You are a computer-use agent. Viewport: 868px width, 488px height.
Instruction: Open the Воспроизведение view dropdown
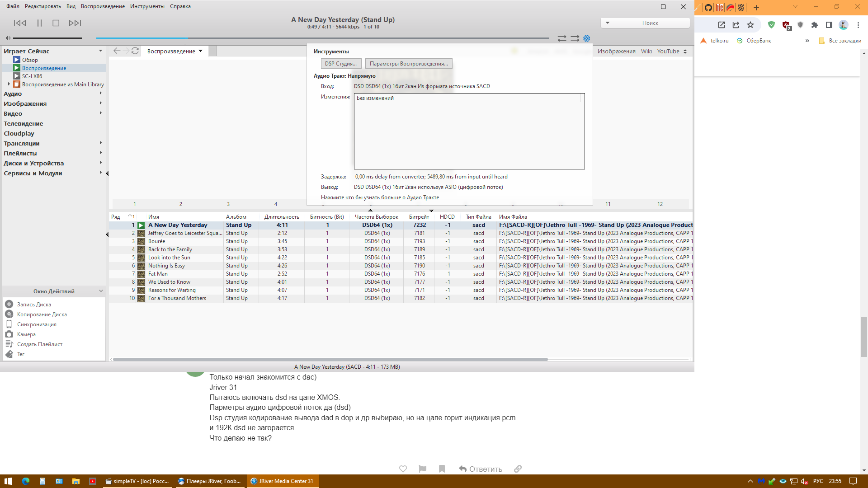200,51
